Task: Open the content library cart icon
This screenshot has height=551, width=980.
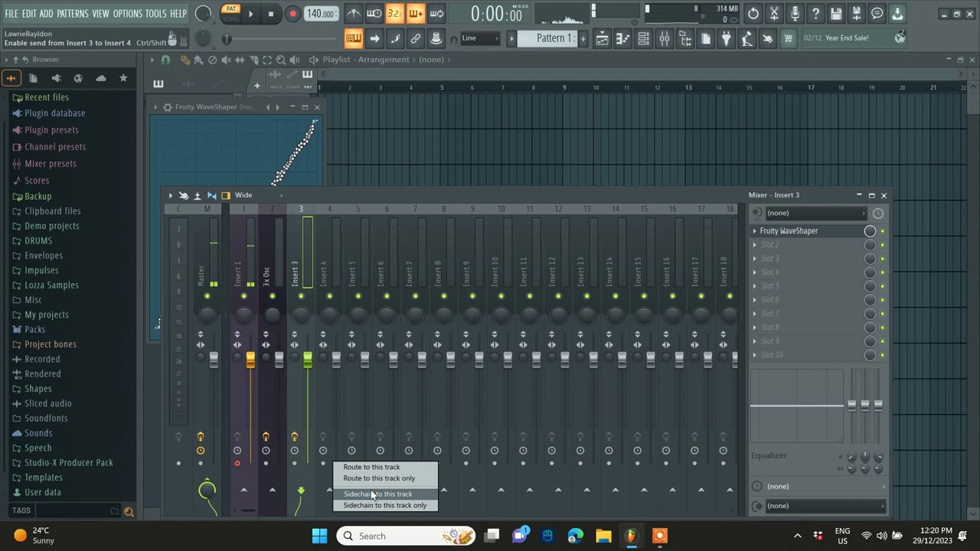Action: pos(788,38)
